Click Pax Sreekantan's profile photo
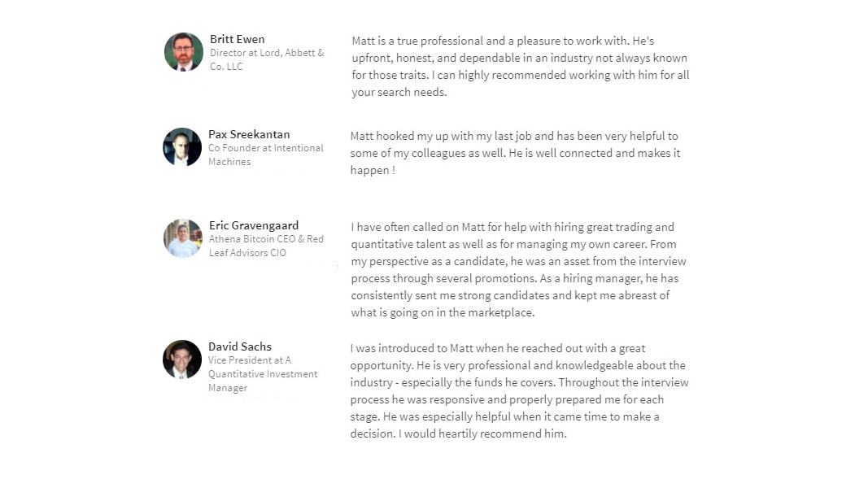This screenshot has width=868, height=488. pyautogui.click(x=182, y=147)
